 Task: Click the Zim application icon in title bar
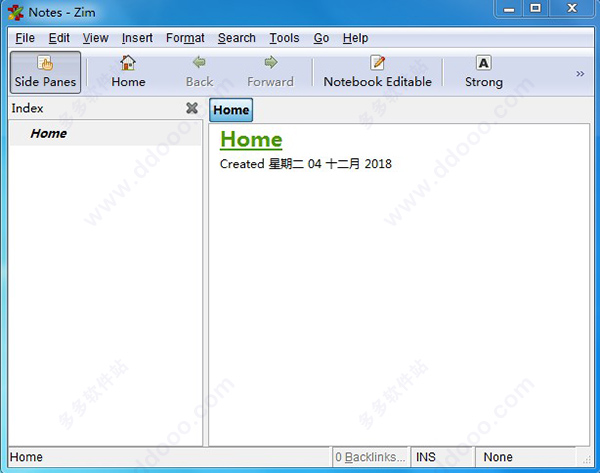click(16, 13)
